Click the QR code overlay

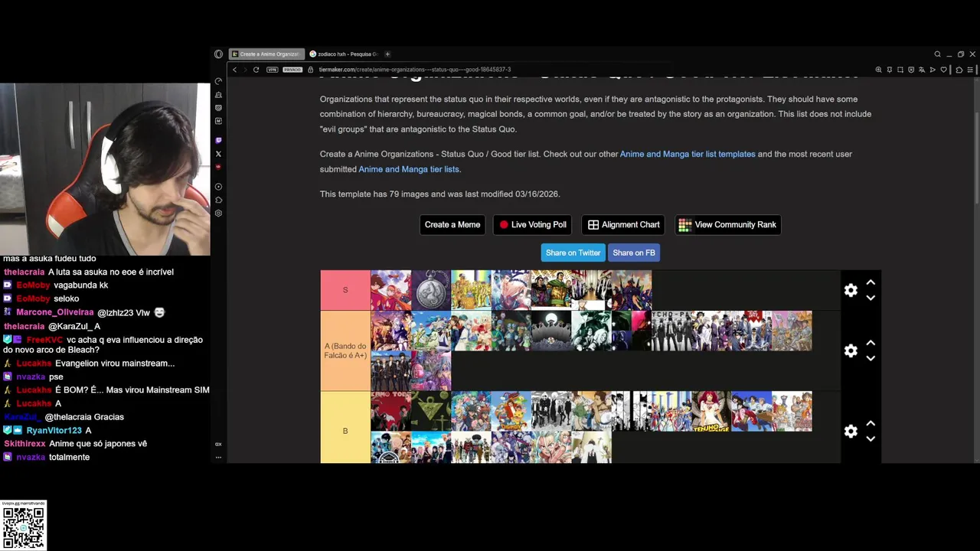click(24, 527)
